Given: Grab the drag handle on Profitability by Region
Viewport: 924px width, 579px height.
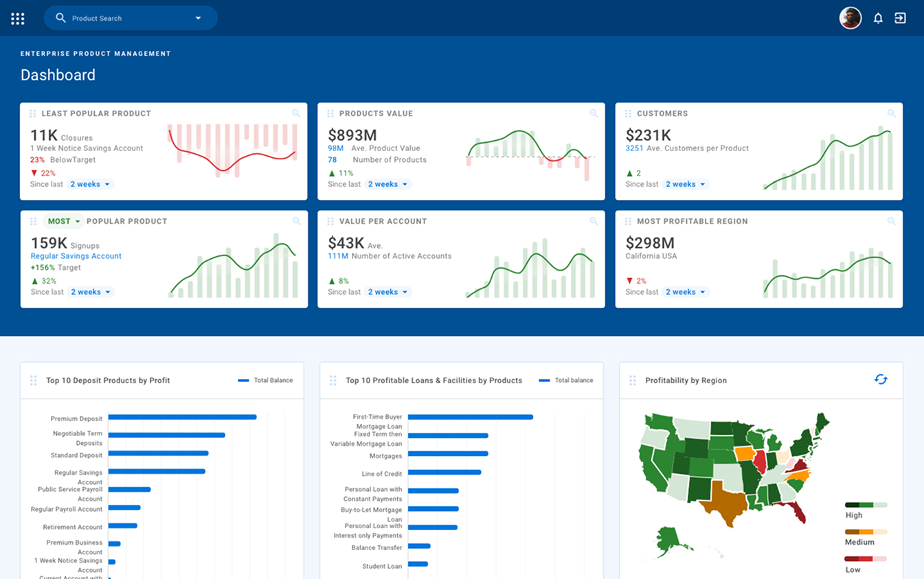Looking at the screenshot, I should (x=633, y=381).
